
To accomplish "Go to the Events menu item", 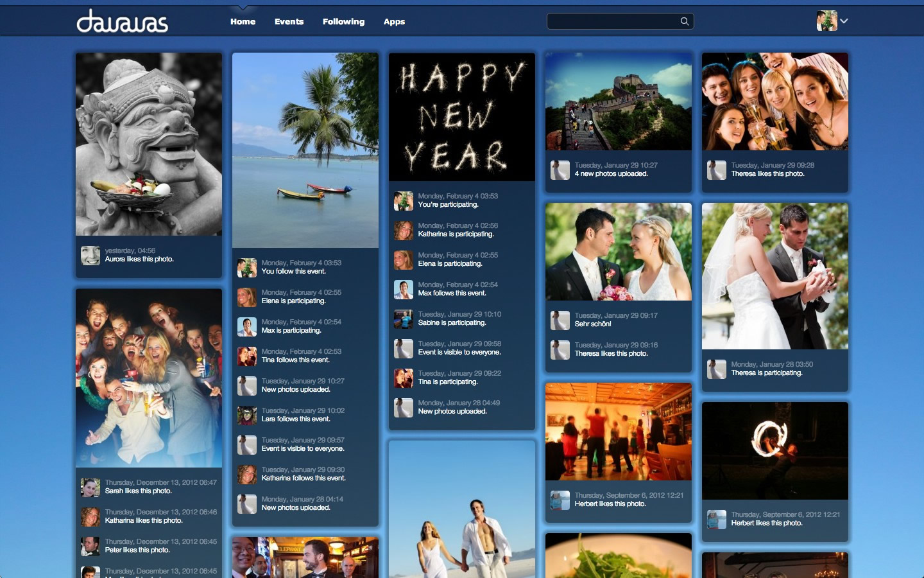I will [289, 21].
